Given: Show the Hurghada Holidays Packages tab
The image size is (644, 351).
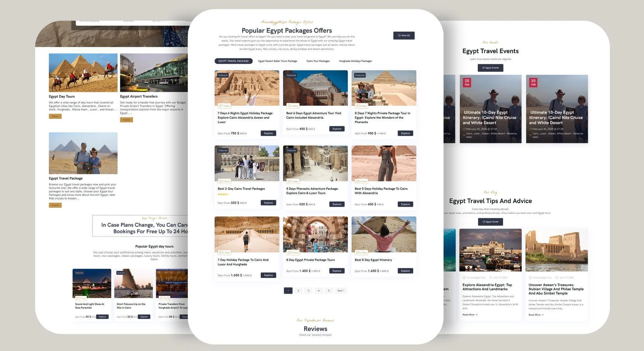Looking at the screenshot, I should [x=355, y=61].
